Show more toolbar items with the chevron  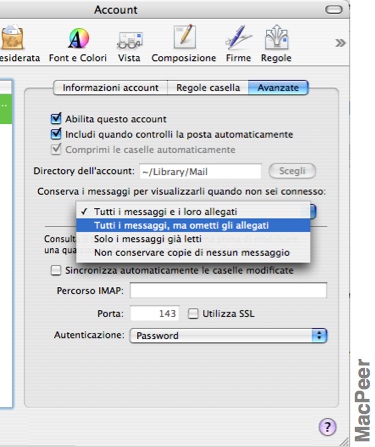point(340,43)
